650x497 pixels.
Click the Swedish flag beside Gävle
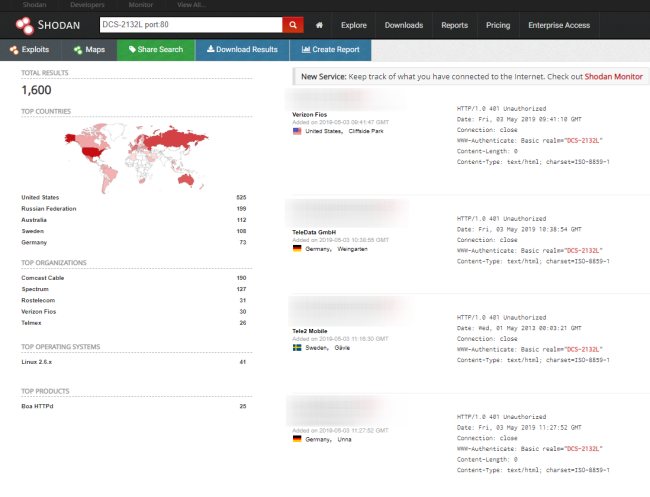(297, 347)
